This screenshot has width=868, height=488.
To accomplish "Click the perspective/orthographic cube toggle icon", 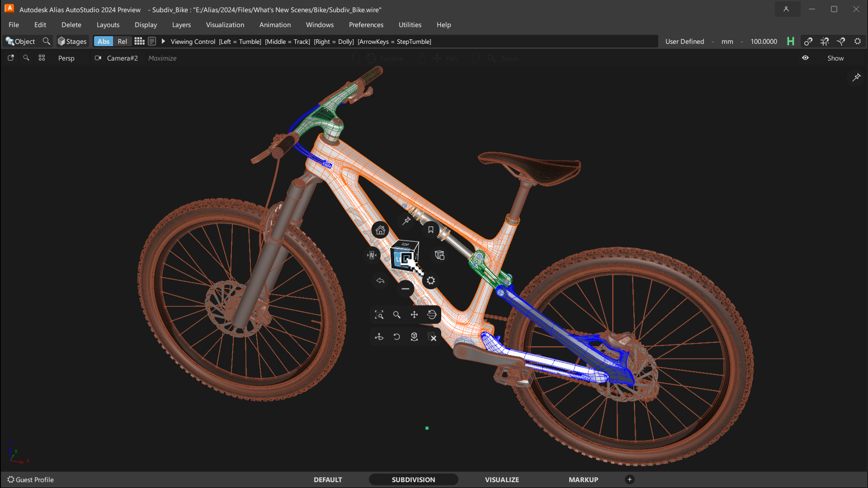I will click(x=439, y=255).
